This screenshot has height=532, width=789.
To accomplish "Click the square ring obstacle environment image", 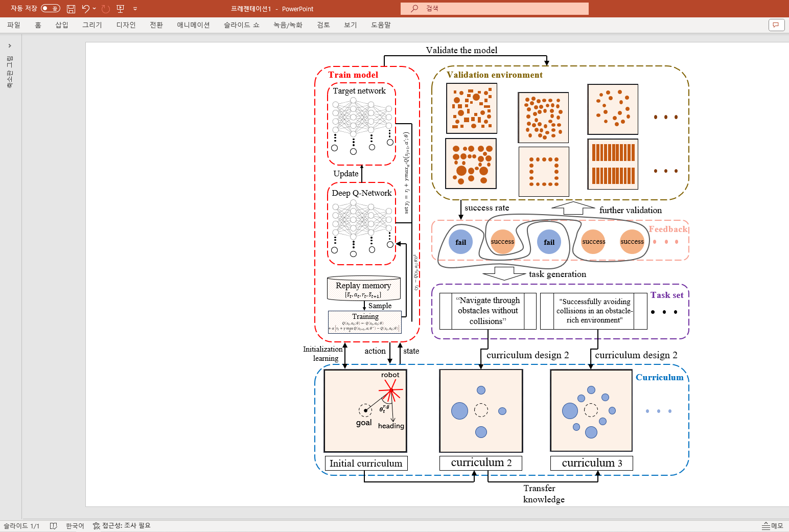I will click(x=544, y=171).
